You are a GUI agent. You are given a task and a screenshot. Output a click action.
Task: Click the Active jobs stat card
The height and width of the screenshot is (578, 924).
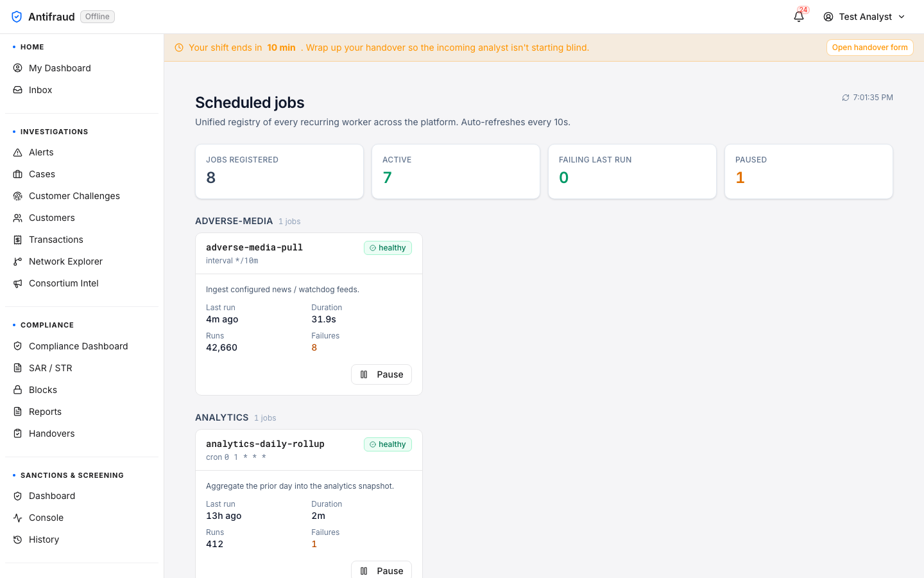(x=456, y=171)
